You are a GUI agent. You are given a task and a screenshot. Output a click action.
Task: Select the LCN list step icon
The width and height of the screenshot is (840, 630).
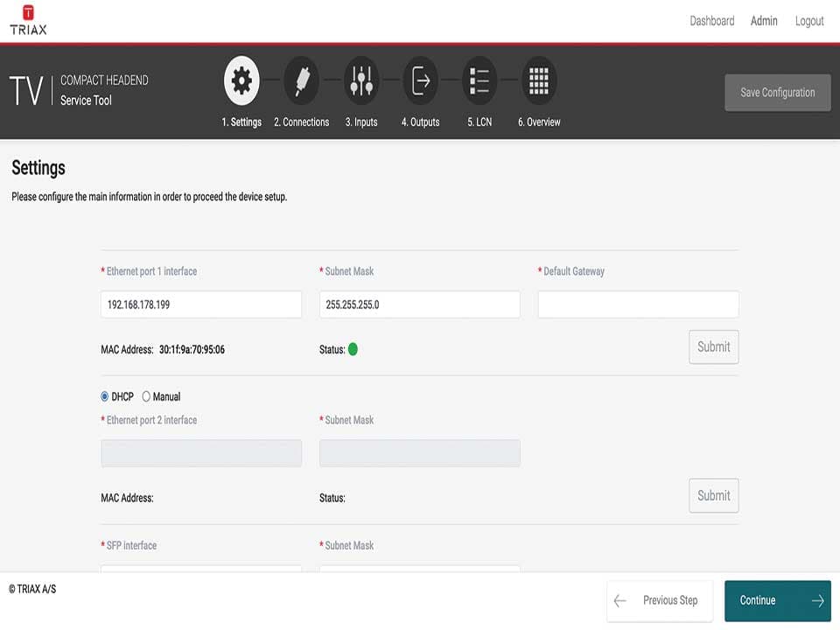[x=479, y=81]
